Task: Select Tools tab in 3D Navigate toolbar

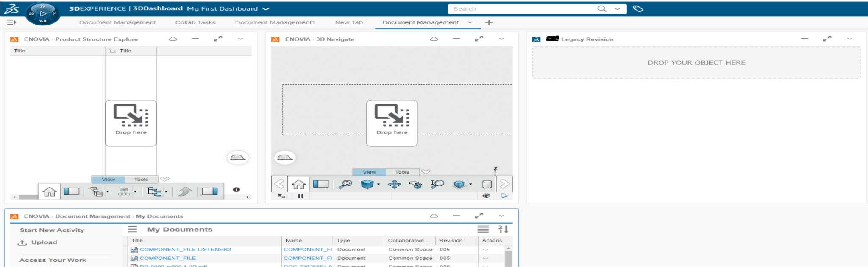Action: 402,172
